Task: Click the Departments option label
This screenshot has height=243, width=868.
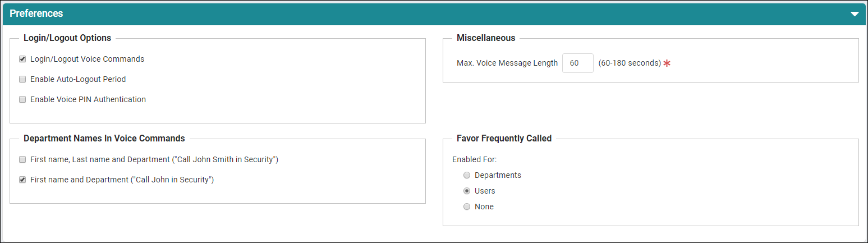Action: 498,175
